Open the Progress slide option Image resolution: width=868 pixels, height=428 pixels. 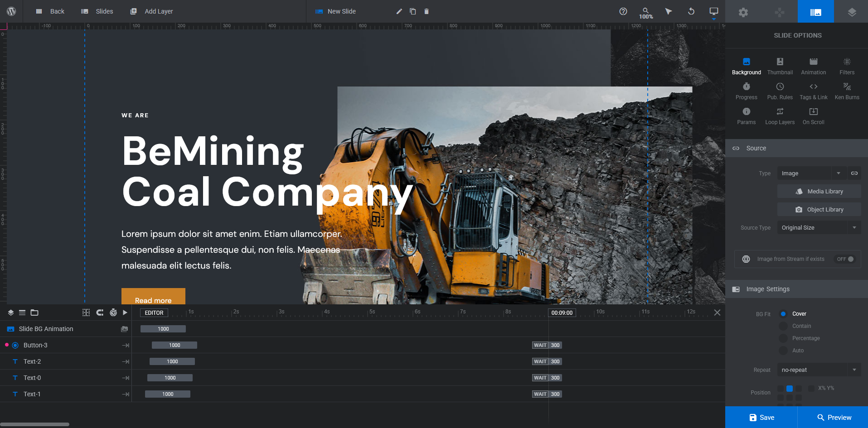pyautogui.click(x=746, y=91)
